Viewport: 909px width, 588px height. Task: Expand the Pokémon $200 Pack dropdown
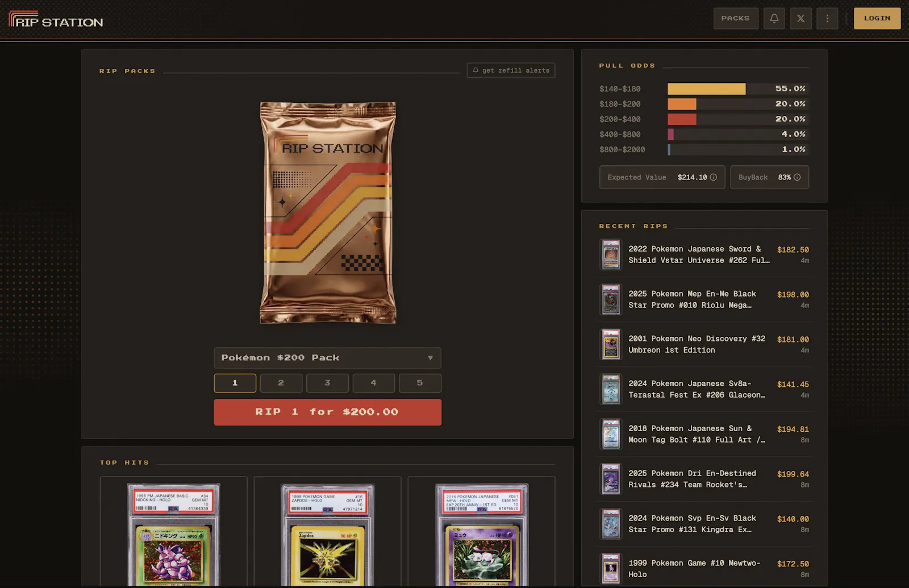327,358
